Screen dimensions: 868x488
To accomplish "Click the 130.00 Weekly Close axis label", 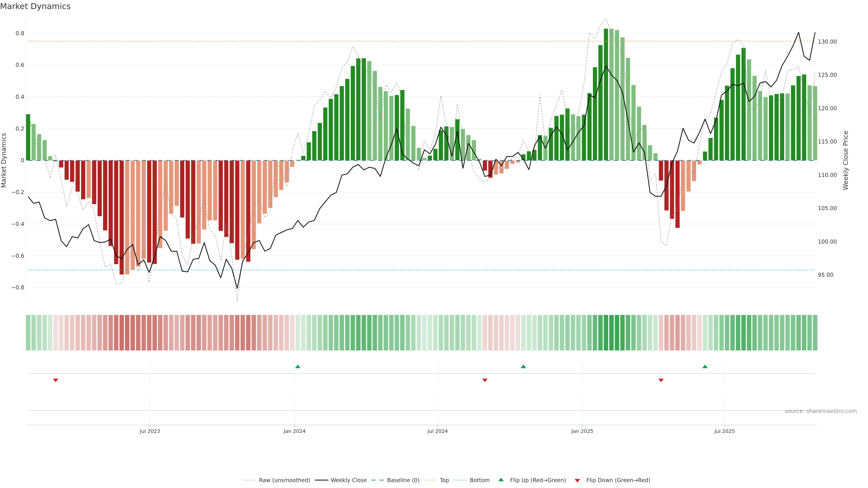I will click(x=827, y=42).
